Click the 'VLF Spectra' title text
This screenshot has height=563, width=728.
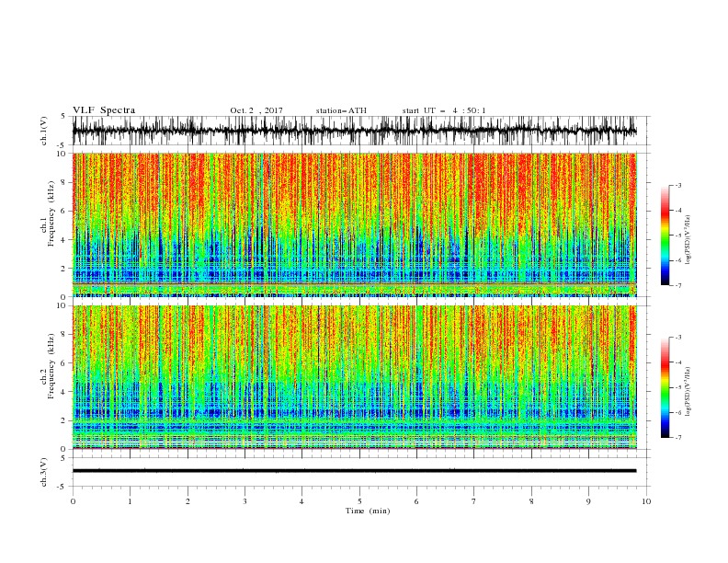(x=104, y=110)
